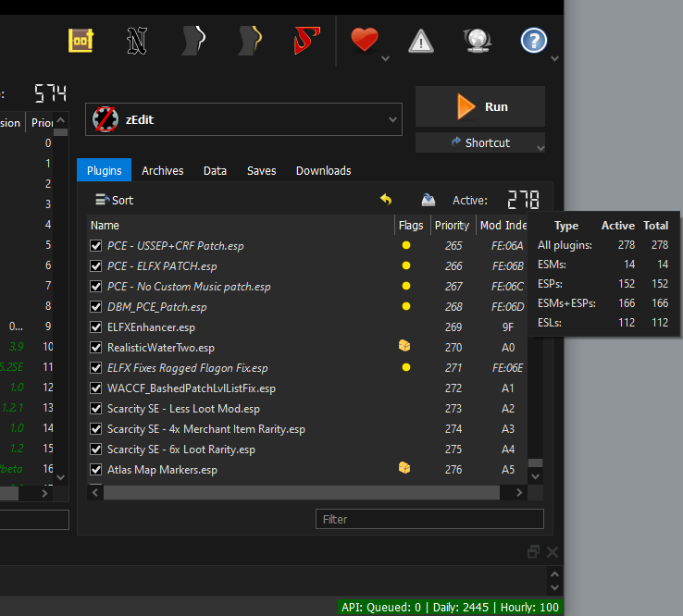Click the plugin list horizontal scrollbar

tap(302, 492)
